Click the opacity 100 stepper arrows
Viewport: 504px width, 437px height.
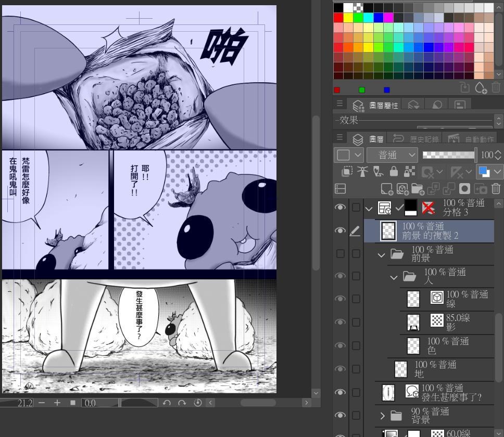coord(499,155)
